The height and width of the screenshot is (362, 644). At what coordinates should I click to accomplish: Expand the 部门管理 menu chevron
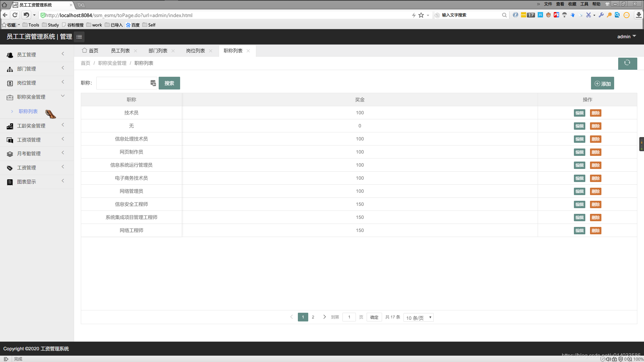coord(63,68)
